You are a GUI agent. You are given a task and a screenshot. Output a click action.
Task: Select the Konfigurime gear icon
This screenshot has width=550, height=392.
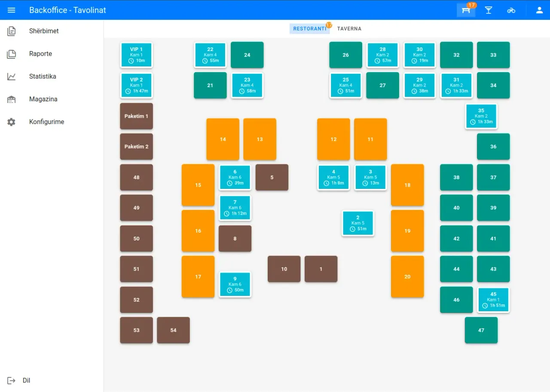coord(11,122)
